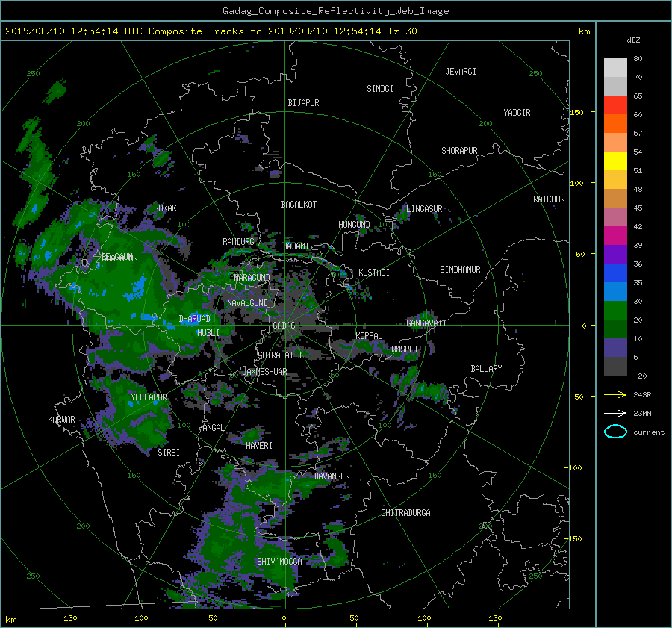Viewport: 672px width, 628px height.
Task: Click the NAVALGUND city label
Action: coord(247,303)
